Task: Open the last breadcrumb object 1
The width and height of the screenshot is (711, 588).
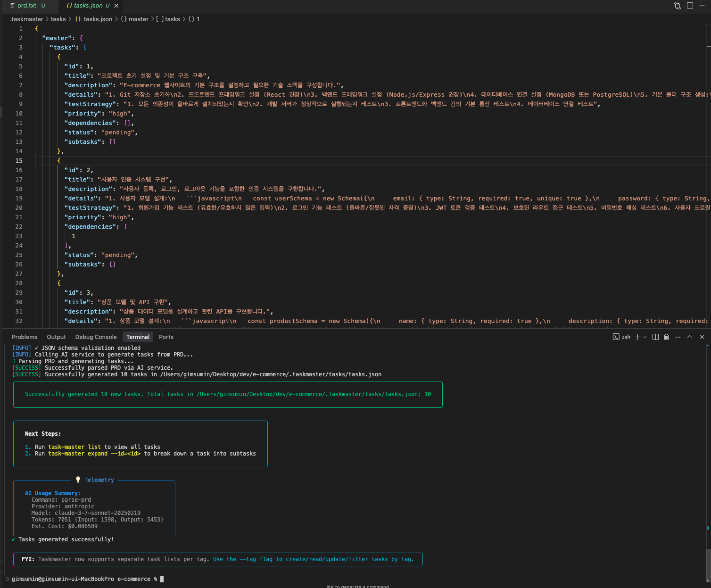Action: (194, 19)
